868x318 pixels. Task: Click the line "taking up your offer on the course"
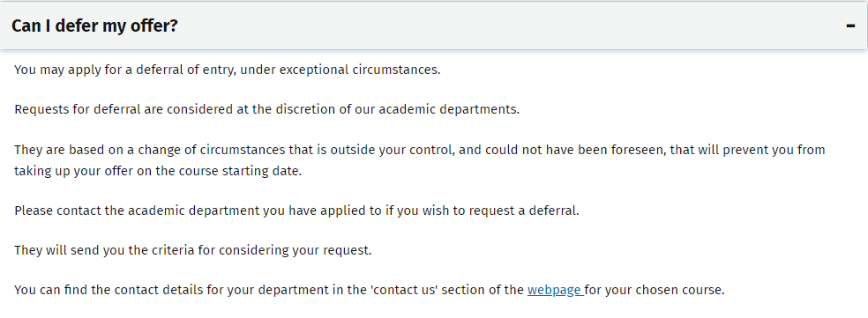(158, 171)
